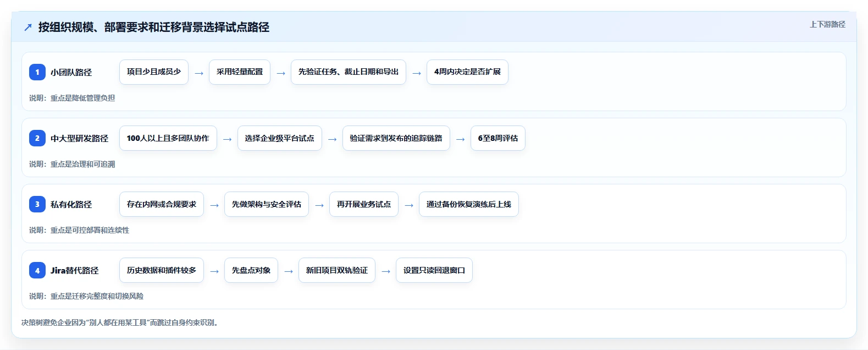
Task: Select the 6至8周评估 step box
Action: [x=498, y=138]
